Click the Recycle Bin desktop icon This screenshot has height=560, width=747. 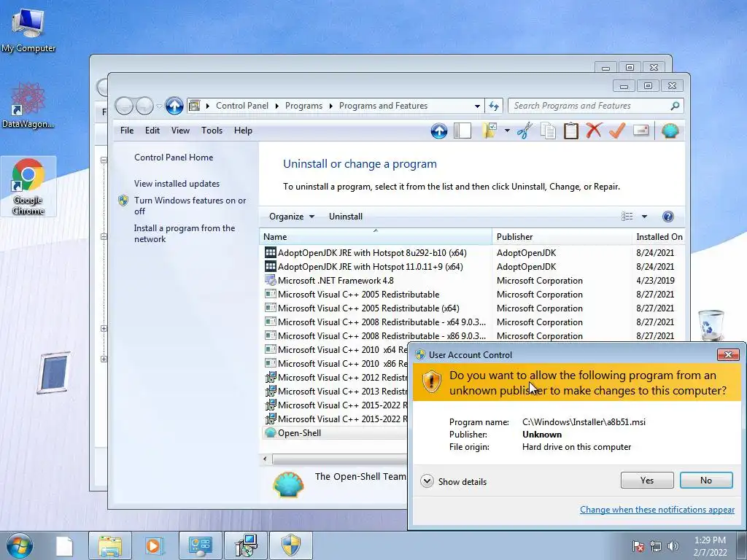(x=711, y=324)
